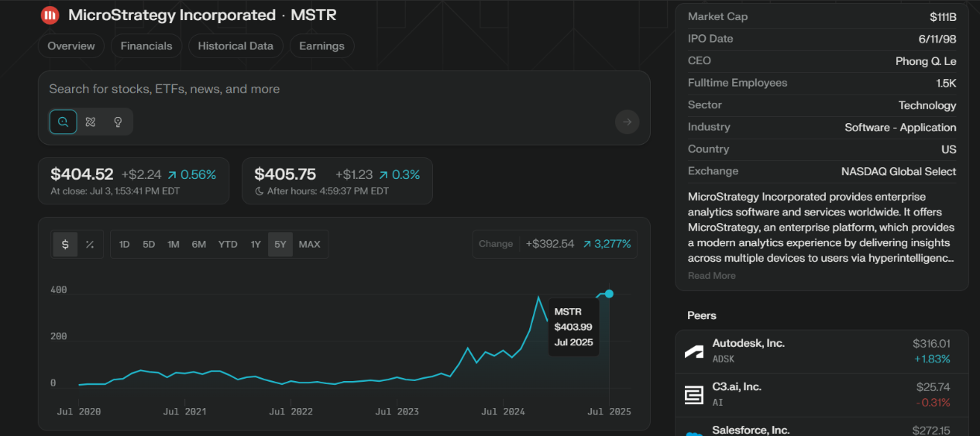980x436 pixels.
Task: Open the Autodesk, Inc. peer entry
Action: click(x=822, y=351)
